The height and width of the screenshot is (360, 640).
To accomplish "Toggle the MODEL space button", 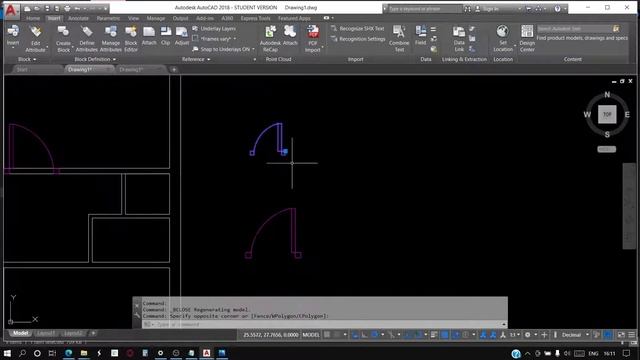I will (311, 335).
